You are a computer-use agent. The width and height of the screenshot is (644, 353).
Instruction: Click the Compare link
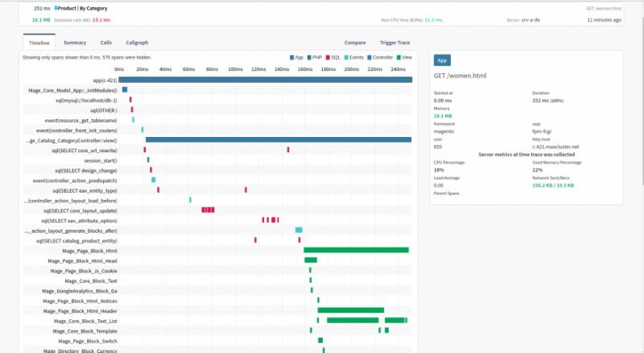(355, 42)
